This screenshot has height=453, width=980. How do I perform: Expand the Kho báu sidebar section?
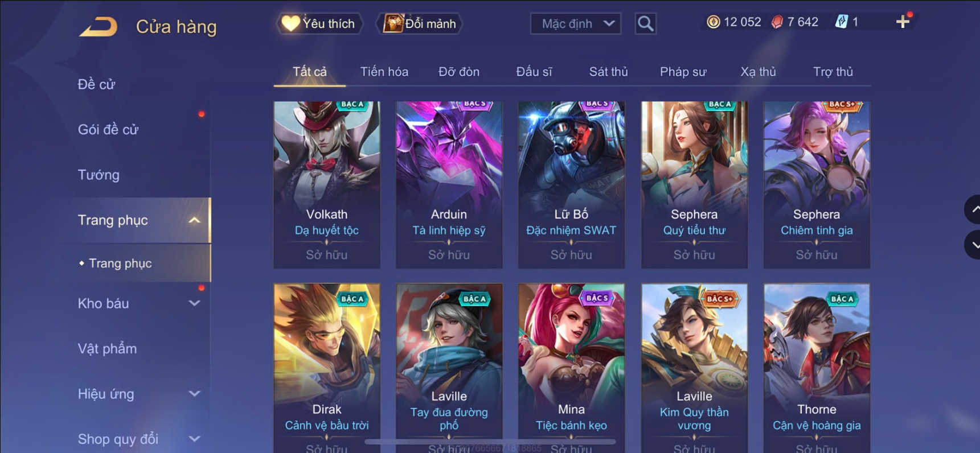coord(194,303)
